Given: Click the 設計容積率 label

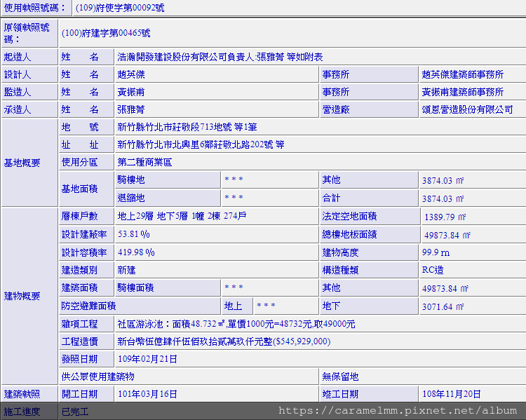Looking at the screenshot, I should click(84, 252).
